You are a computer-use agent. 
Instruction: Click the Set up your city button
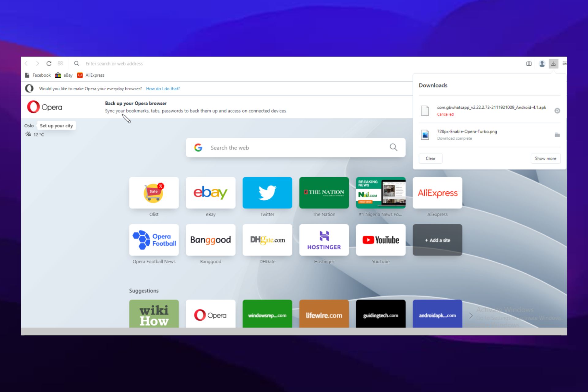tap(56, 126)
